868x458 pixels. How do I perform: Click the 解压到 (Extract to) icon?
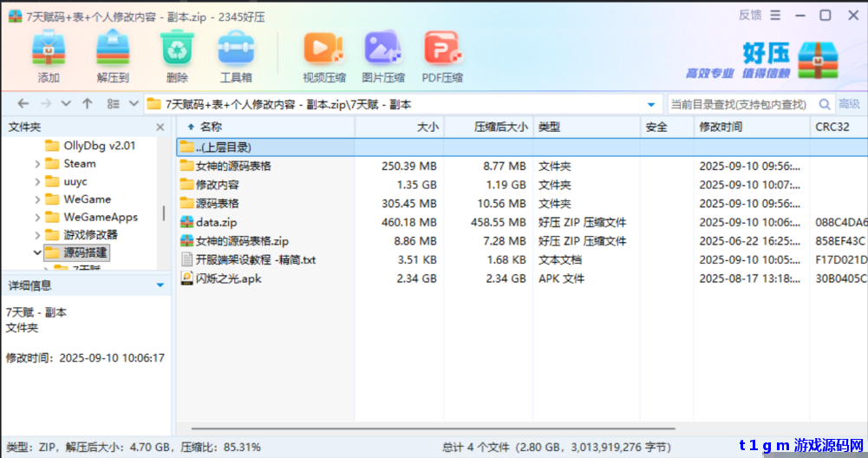(113, 49)
